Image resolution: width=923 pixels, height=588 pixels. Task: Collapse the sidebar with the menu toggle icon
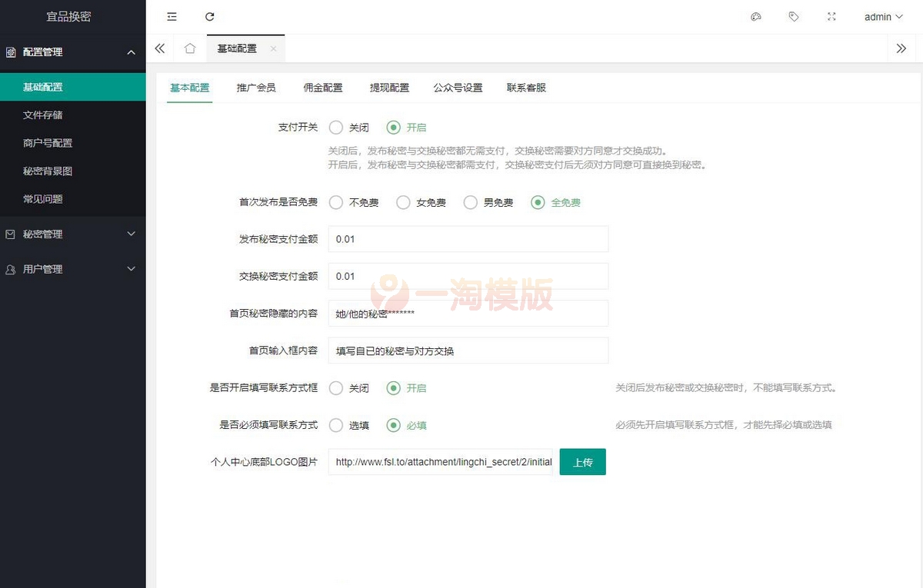[172, 16]
